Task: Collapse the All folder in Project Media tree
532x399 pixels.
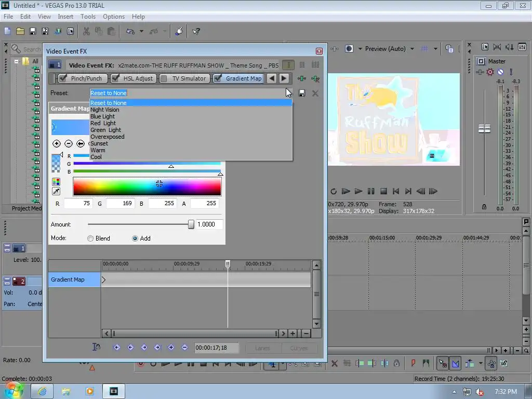Action: (x=16, y=61)
